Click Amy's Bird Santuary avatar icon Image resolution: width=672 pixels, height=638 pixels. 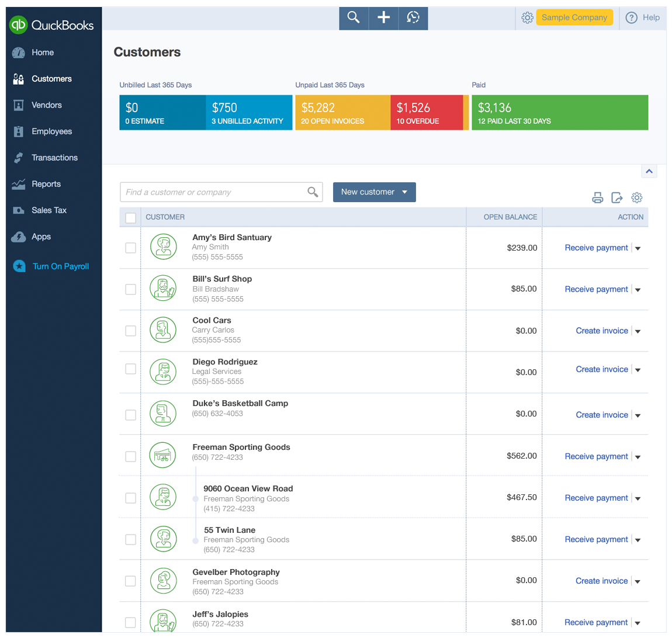163,247
